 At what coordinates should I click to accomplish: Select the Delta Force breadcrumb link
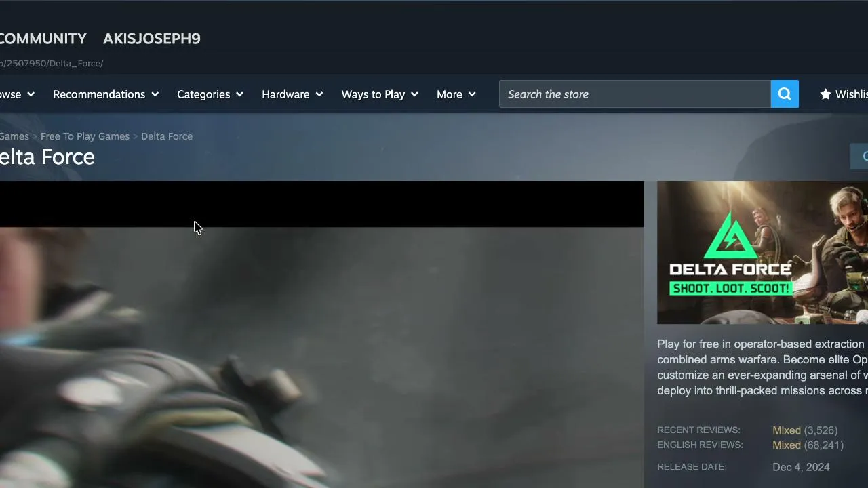(167, 136)
